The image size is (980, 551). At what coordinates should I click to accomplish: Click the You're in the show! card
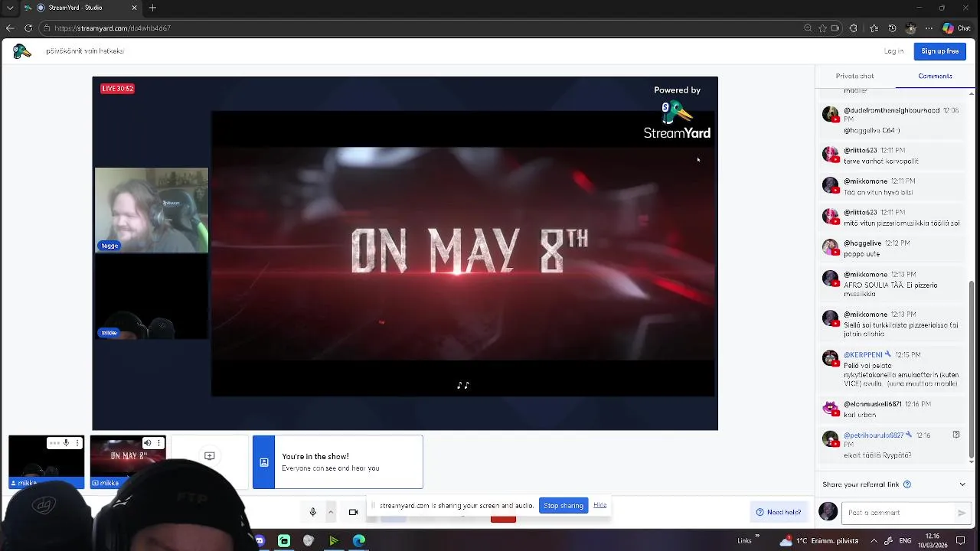(x=338, y=462)
